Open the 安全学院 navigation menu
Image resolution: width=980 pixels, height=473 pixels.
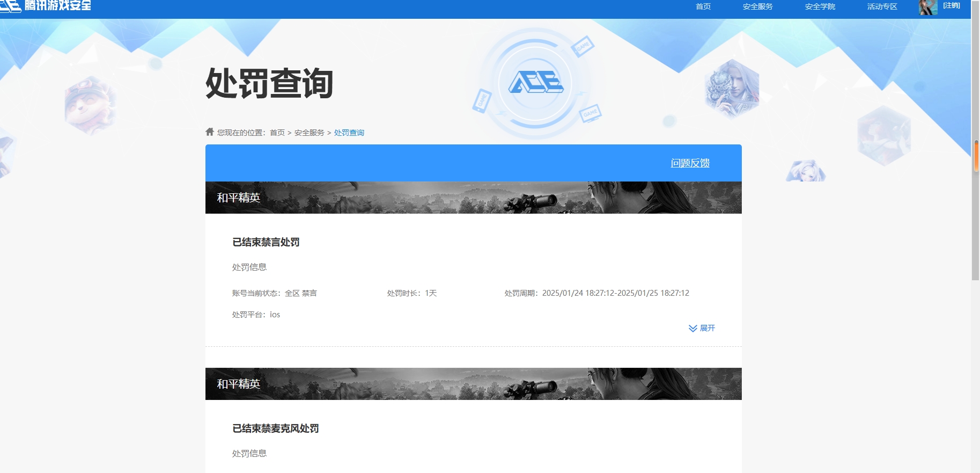(820, 6)
